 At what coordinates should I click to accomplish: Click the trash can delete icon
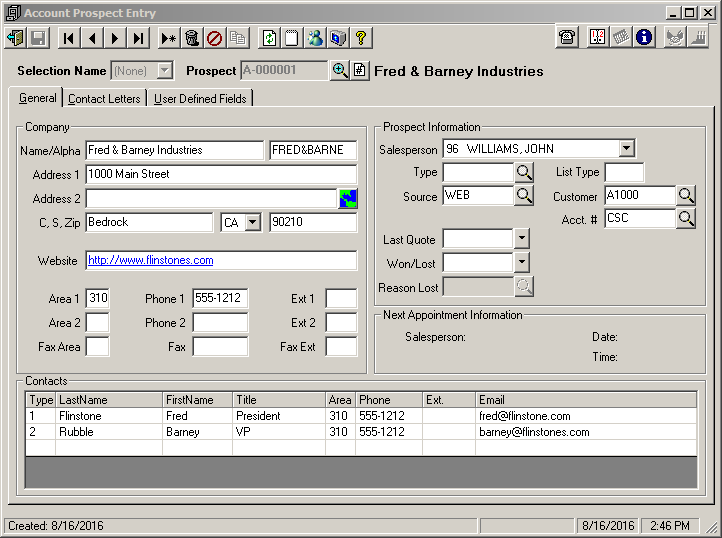click(192, 38)
